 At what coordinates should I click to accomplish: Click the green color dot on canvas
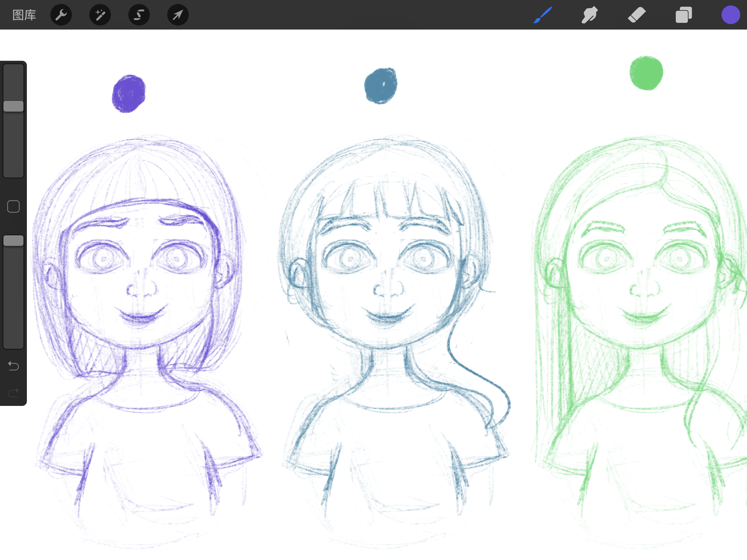(646, 73)
